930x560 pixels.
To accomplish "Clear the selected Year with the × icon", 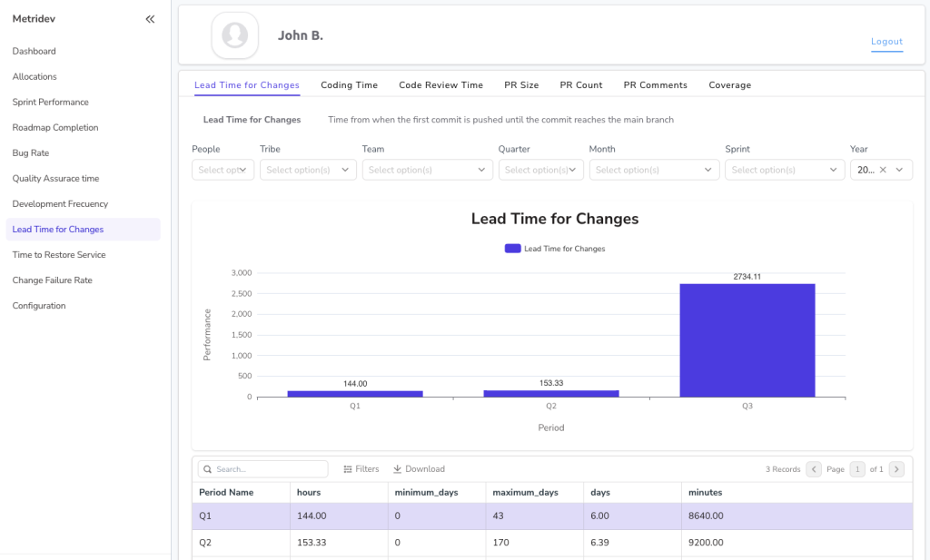I will coord(885,169).
